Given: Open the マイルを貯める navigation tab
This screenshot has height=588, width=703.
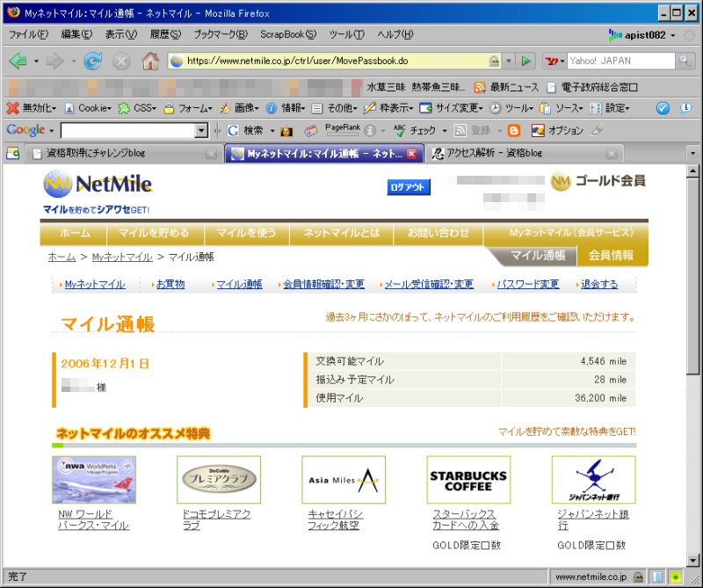Looking at the screenshot, I should [x=155, y=233].
